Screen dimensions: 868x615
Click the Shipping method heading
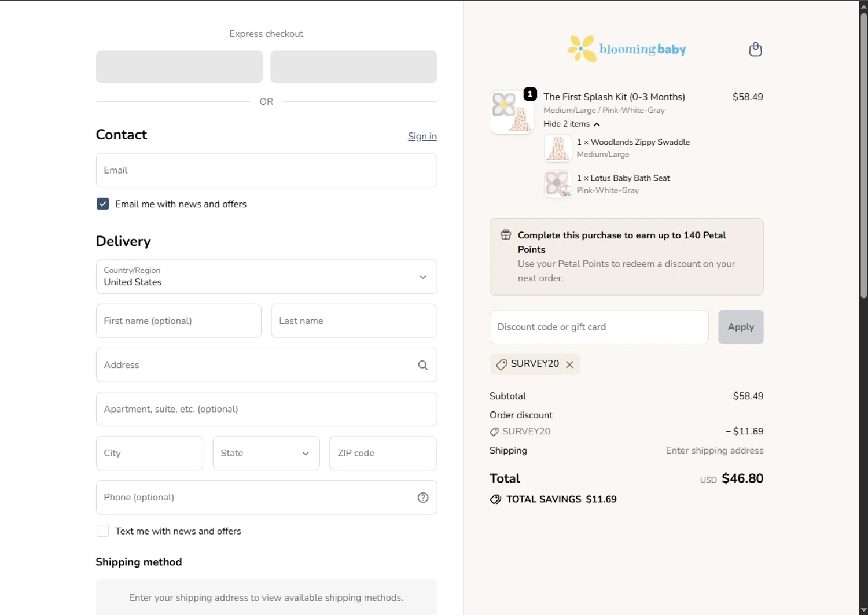[x=139, y=562]
